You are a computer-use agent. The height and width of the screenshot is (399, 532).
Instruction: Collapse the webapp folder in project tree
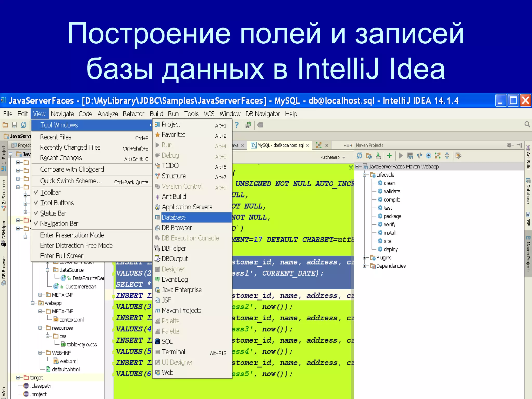tap(33, 303)
